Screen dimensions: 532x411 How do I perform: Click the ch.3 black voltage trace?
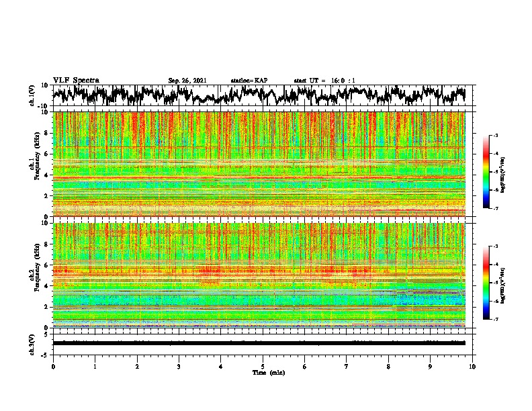(x=259, y=343)
